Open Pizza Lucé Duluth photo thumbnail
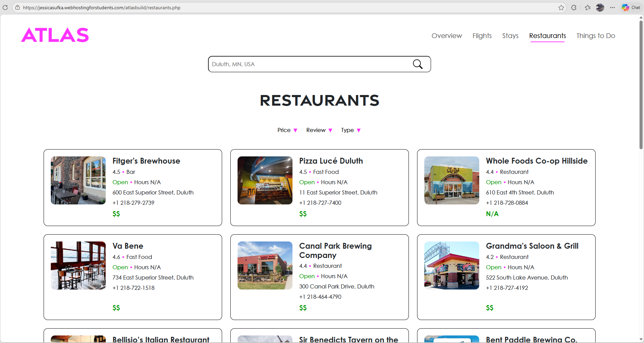The width and height of the screenshot is (644, 343). 265,180
